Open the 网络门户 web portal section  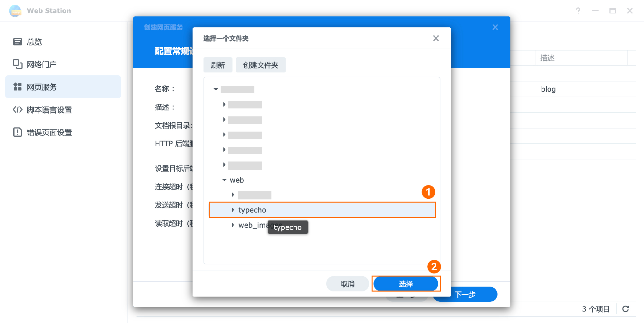(x=41, y=64)
